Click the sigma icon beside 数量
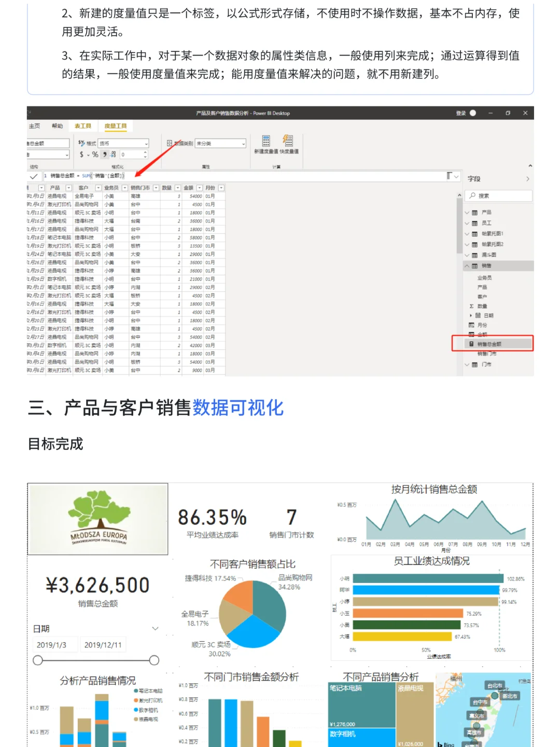560x747 pixels. click(x=471, y=307)
